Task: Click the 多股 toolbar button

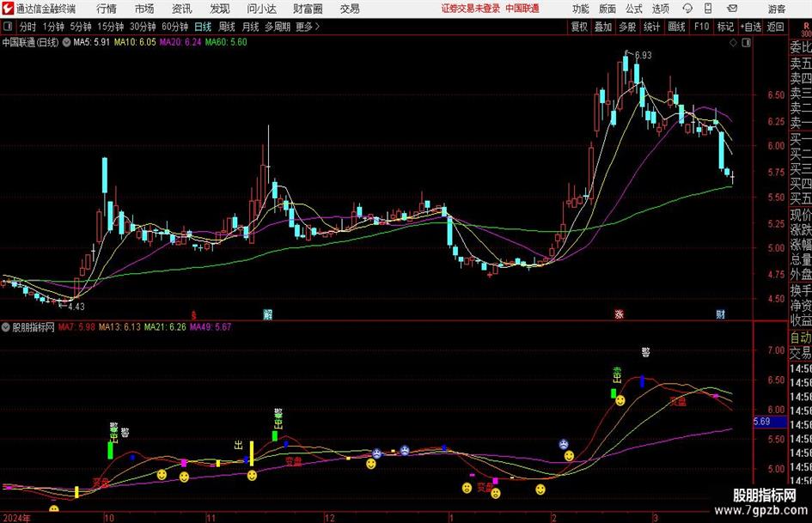Action: click(x=627, y=27)
